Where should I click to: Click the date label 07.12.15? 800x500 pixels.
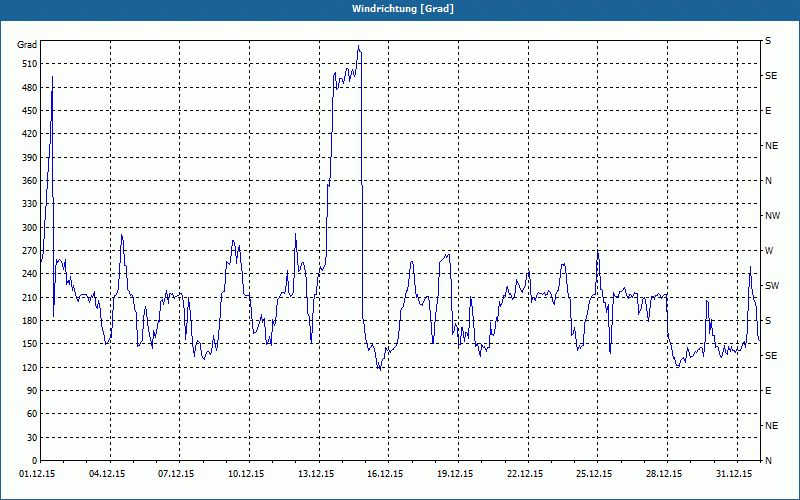[x=176, y=474]
